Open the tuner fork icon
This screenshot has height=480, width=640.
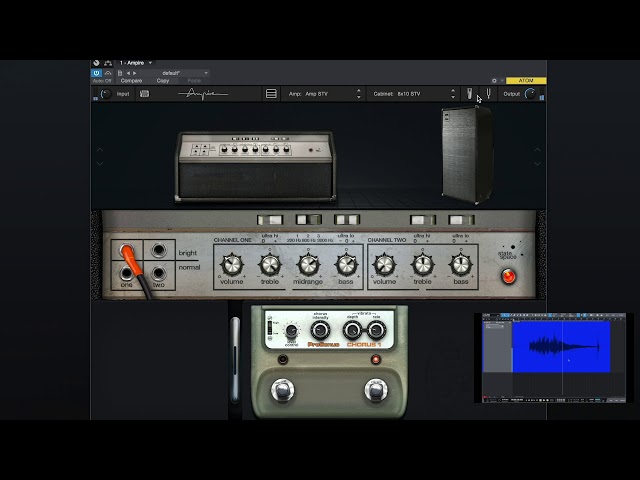pos(489,94)
